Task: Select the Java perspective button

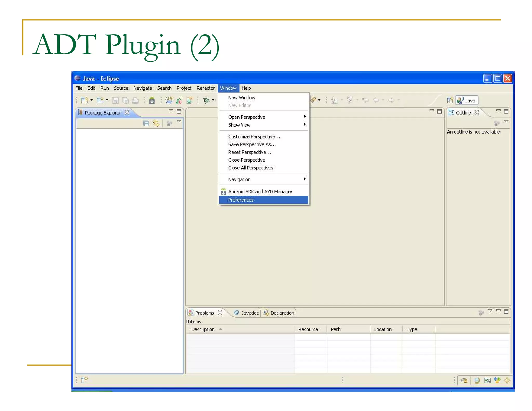Action: click(467, 101)
